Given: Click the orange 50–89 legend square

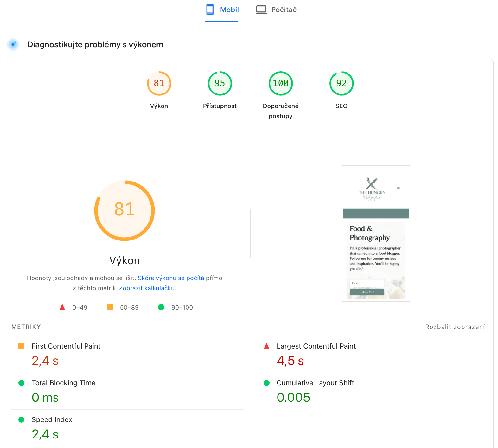Looking at the screenshot, I should [110, 307].
